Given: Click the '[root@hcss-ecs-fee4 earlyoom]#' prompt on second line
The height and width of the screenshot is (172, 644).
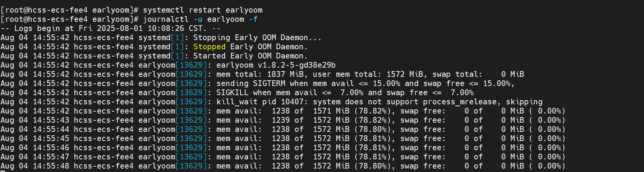Looking at the screenshot, I should pyautogui.click(x=69, y=19).
